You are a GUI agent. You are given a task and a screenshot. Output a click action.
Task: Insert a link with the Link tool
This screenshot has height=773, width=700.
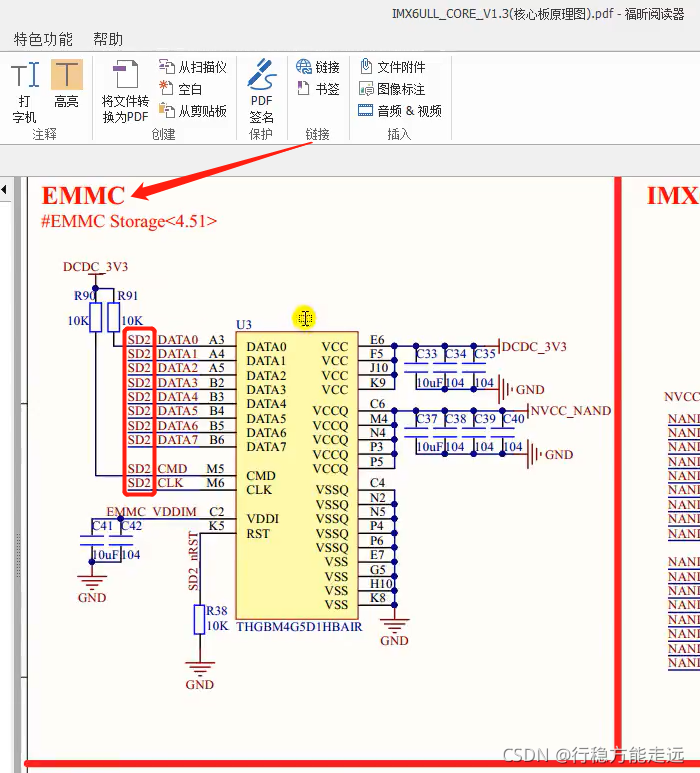point(318,67)
